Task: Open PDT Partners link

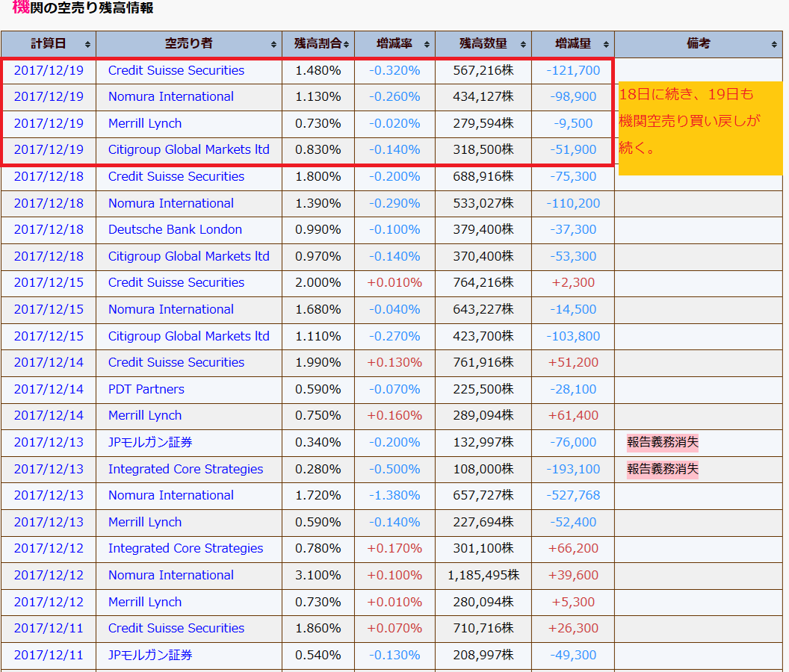Action: coord(146,389)
